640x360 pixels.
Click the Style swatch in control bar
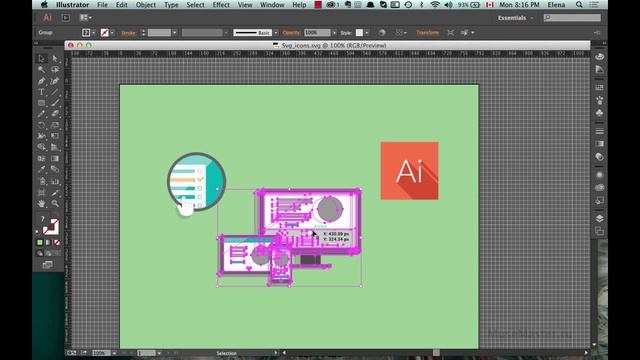click(x=359, y=33)
